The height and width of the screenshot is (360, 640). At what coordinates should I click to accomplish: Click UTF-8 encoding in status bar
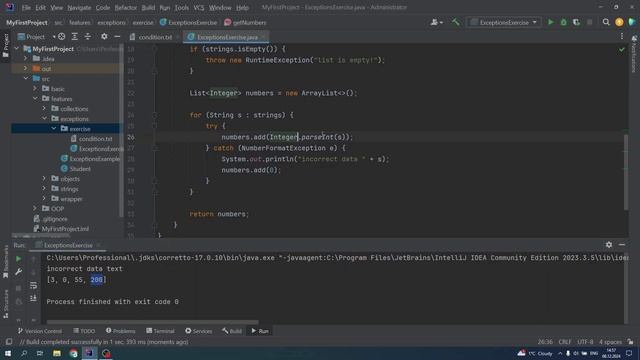[585, 342]
